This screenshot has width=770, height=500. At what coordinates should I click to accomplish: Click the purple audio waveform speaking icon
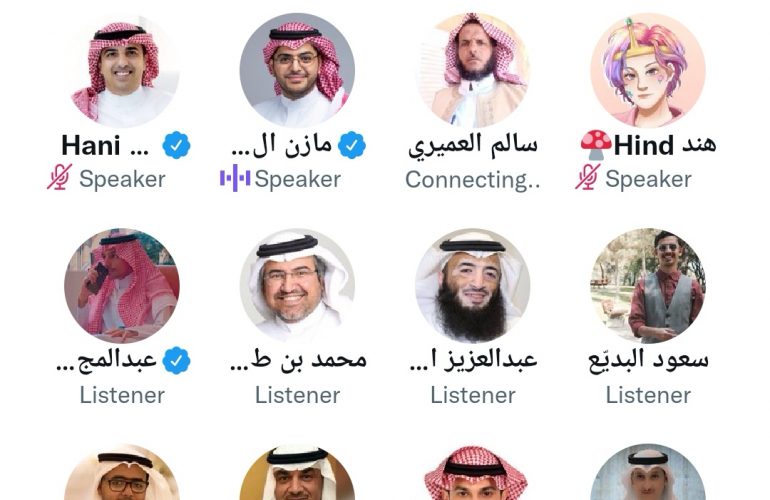point(235,178)
